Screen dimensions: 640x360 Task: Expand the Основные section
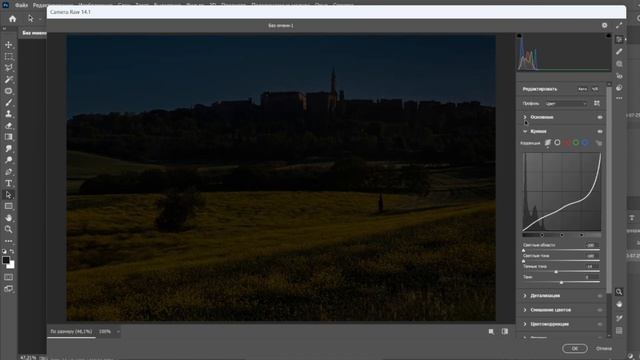[525, 117]
